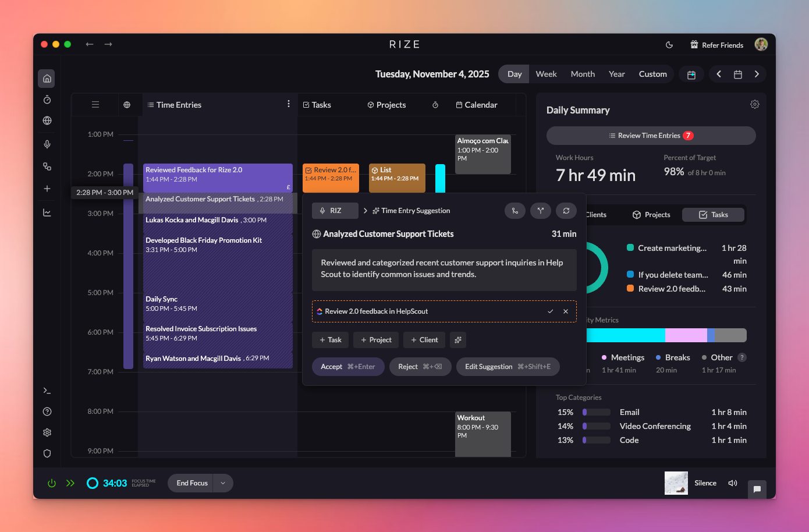Dismiss the HelpScout task suggestion
The image size is (809, 532).
click(x=566, y=311)
